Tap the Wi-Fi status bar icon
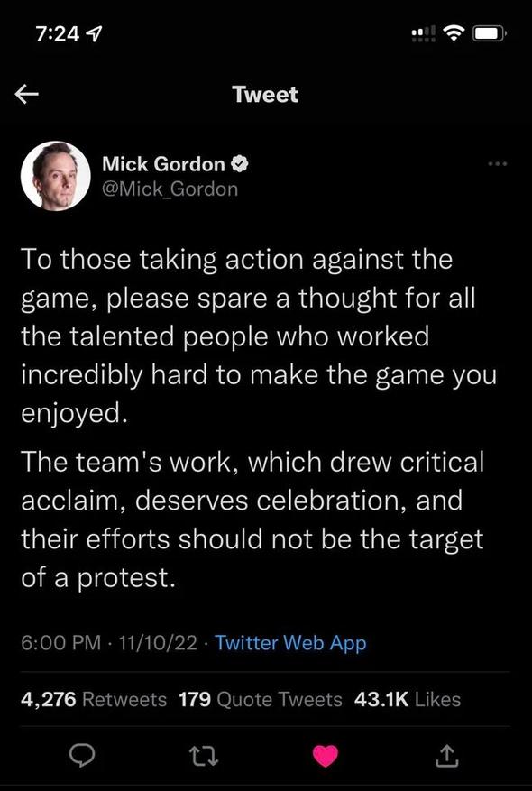Screen dimensions: 532x791 454,33
